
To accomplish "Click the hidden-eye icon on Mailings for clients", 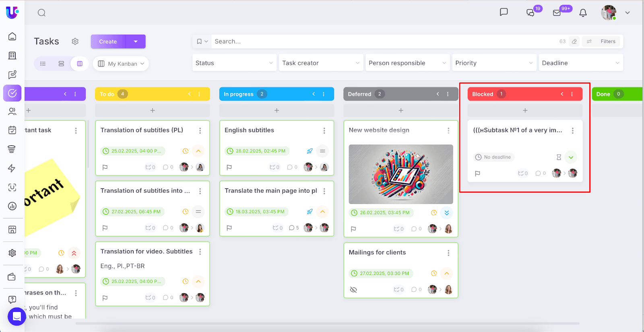I will pyautogui.click(x=353, y=290).
